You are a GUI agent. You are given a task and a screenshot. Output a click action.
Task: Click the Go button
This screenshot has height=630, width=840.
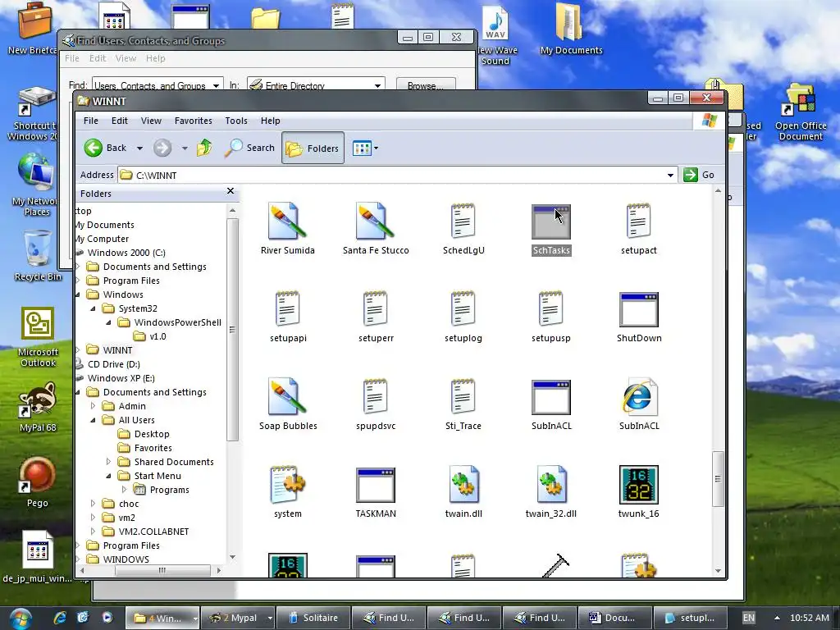[700, 175]
